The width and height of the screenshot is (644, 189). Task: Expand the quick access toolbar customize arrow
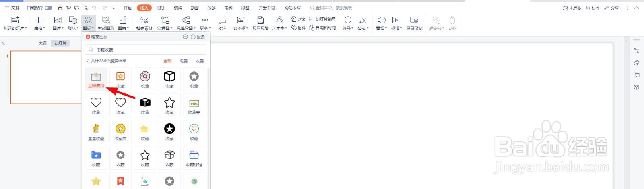[114, 8]
